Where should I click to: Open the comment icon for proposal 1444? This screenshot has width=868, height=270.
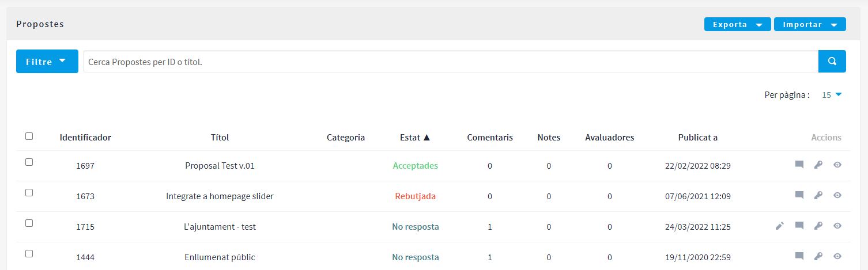click(799, 256)
